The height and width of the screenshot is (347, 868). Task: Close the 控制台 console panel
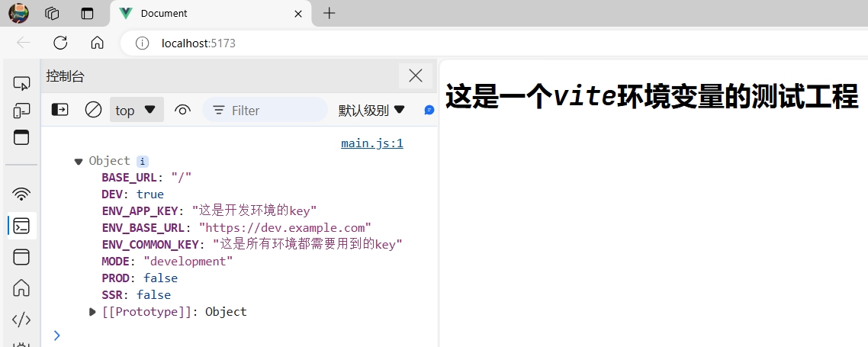coord(416,75)
